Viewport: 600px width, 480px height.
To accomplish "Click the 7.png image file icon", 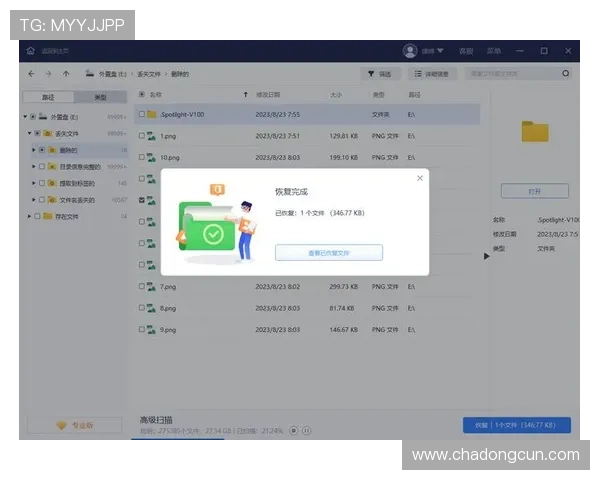I will click(152, 286).
